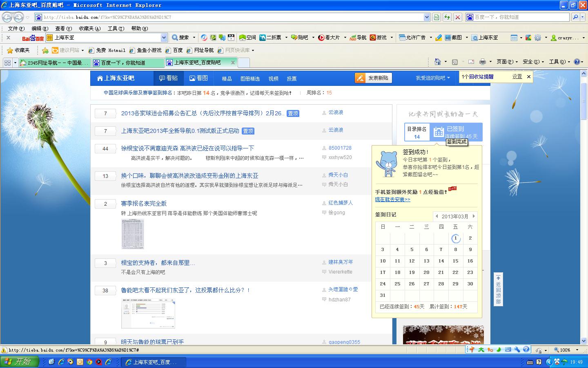Expand the address bar URL history dropdown
The height and width of the screenshot is (368, 588).
[427, 17]
